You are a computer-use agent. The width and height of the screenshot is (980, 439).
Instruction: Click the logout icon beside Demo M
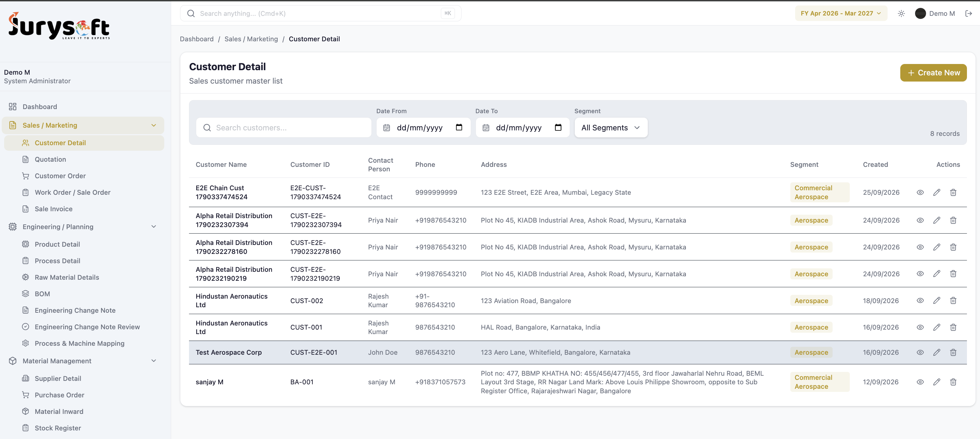(x=969, y=13)
